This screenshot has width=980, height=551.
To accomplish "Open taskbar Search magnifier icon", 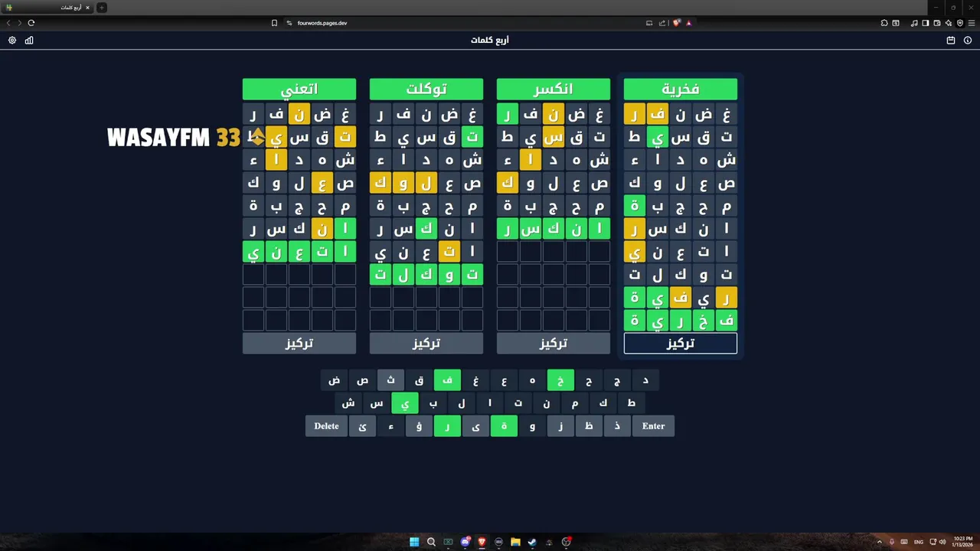I will pyautogui.click(x=431, y=542).
